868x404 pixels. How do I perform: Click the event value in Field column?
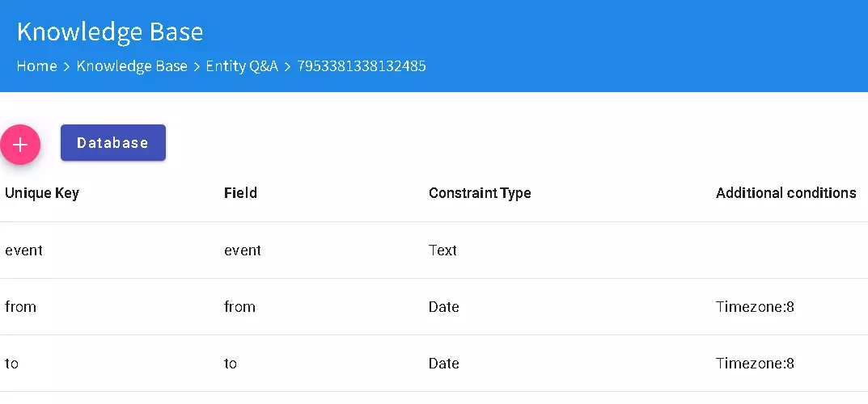243,250
